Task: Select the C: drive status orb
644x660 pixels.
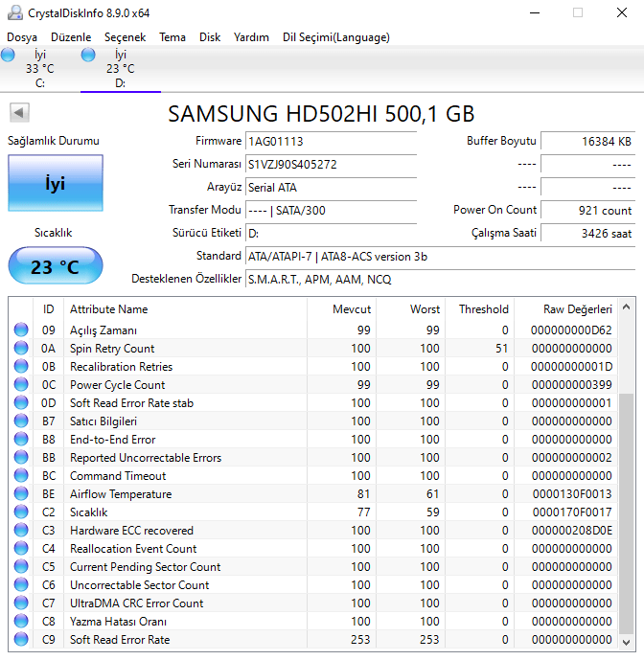Action: coord(9,56)
